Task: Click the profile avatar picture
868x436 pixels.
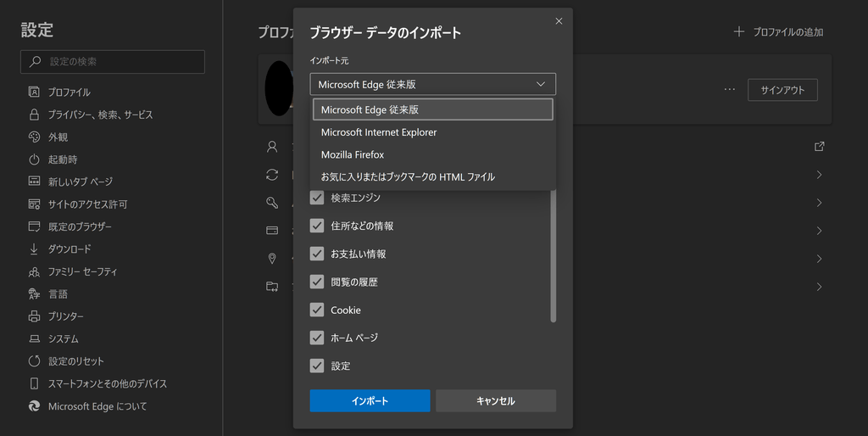Action: tap(279, 88)
